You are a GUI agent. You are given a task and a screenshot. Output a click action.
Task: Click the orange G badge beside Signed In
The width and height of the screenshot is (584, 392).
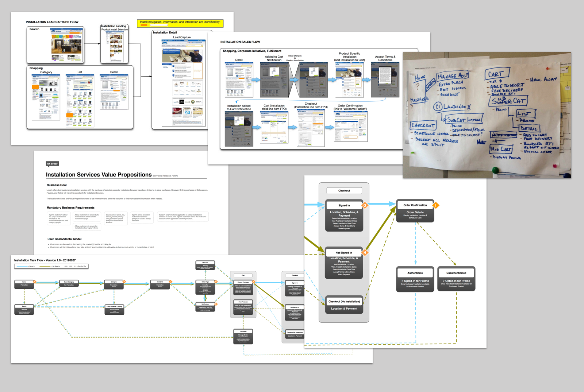coord(365,205)
